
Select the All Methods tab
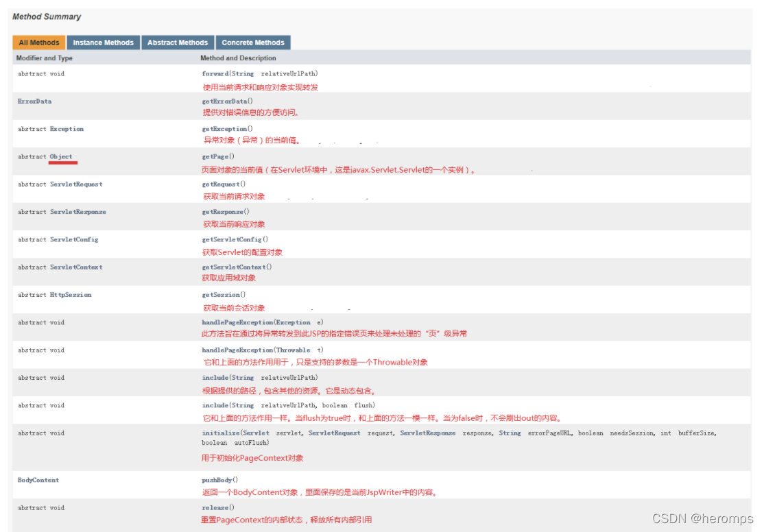click(x=39, y=43)
